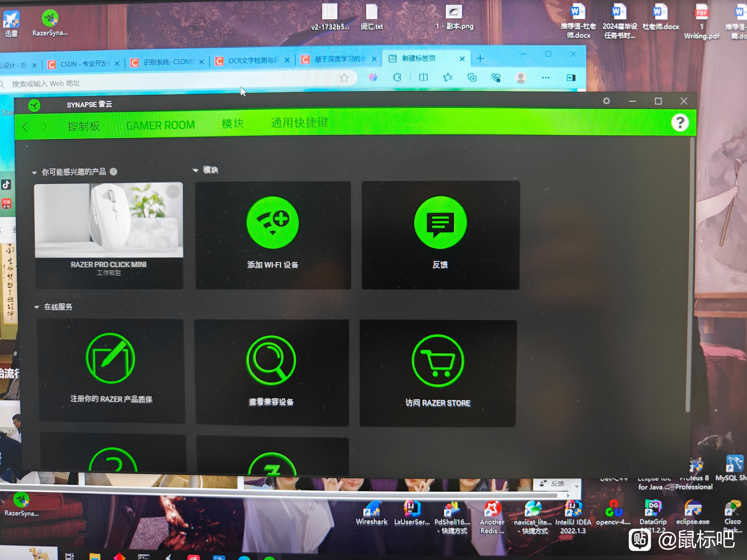Open Writing.pdf file on desktop
This screenshot has height=560, width=747.
click(x=701, y=22)
